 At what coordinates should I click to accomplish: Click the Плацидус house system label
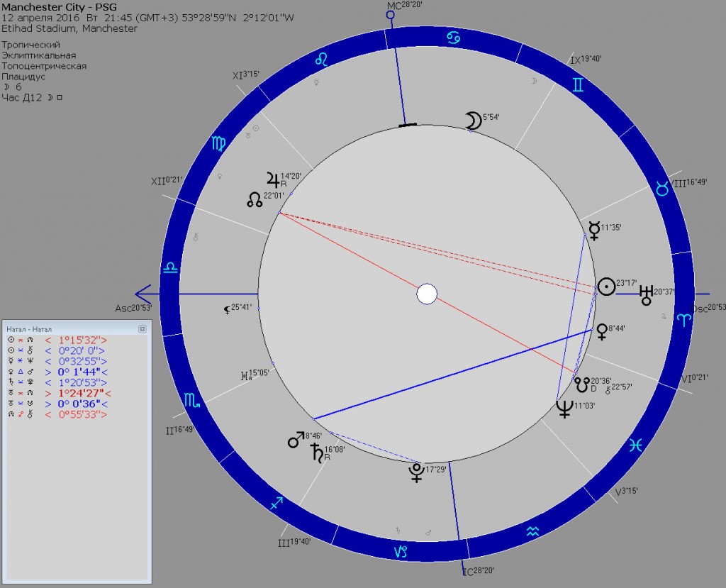click(x=23, y=77)
